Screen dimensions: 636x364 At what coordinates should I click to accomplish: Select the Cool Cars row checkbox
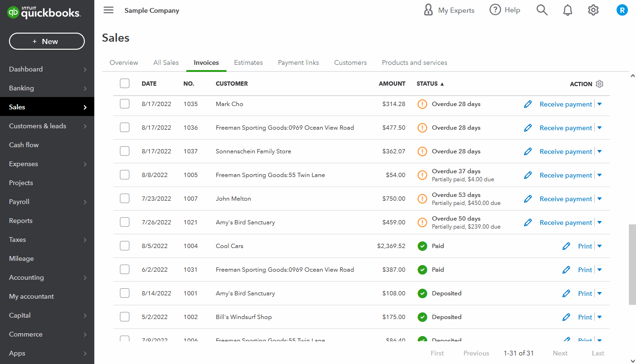[125, 246]
